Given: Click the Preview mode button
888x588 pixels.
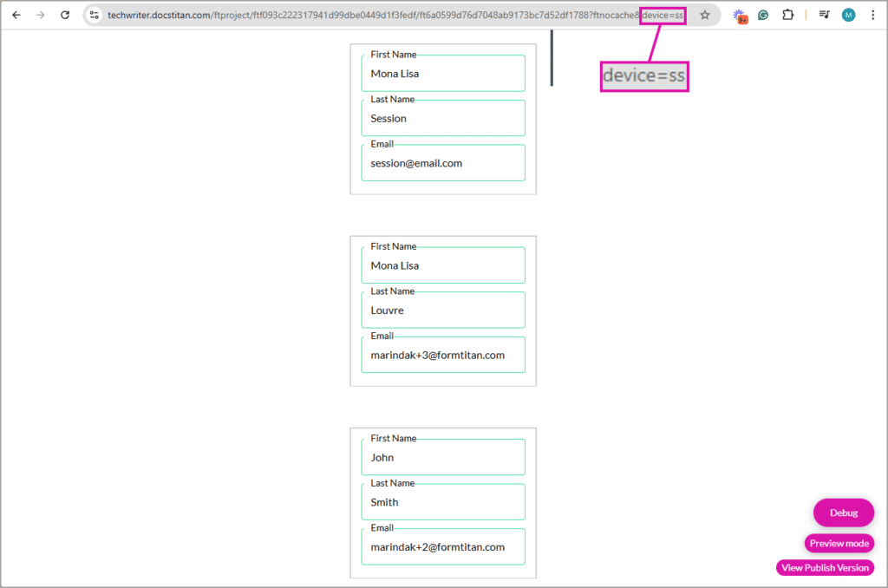Looking at the screenshot, I should point(839,543).
